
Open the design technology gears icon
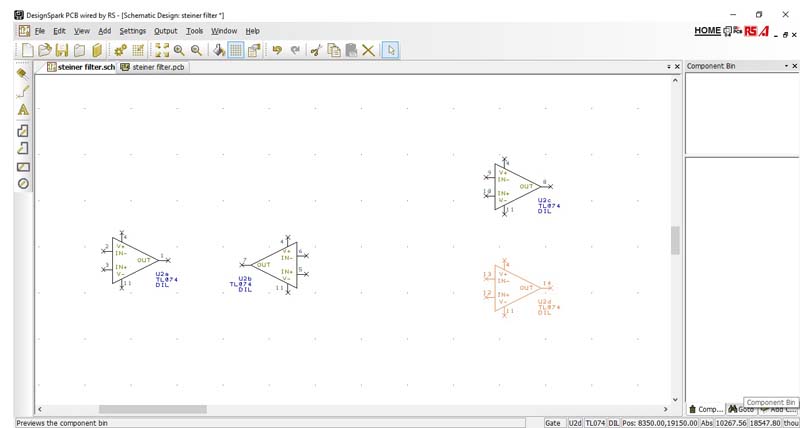[120, 50]
